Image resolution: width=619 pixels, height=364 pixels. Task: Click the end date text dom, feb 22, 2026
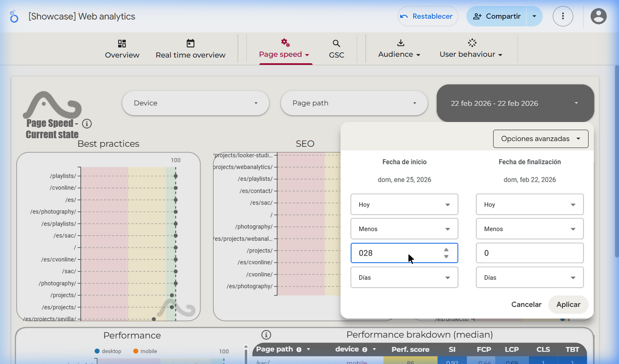pyautogui.click(x=530, y=179)
